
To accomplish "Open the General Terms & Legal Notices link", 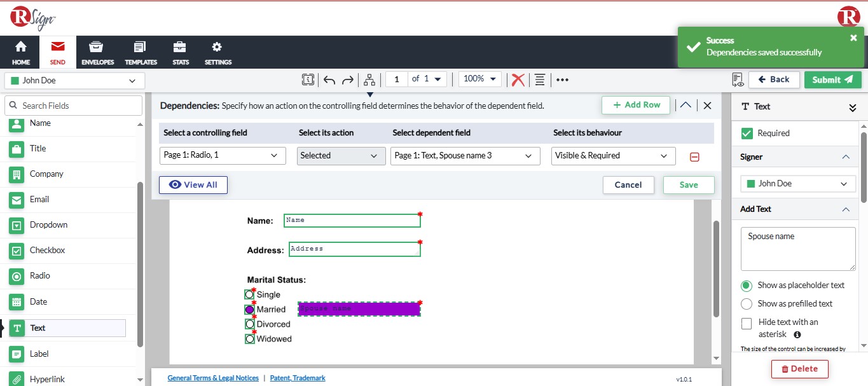I will tap(212, 377).
